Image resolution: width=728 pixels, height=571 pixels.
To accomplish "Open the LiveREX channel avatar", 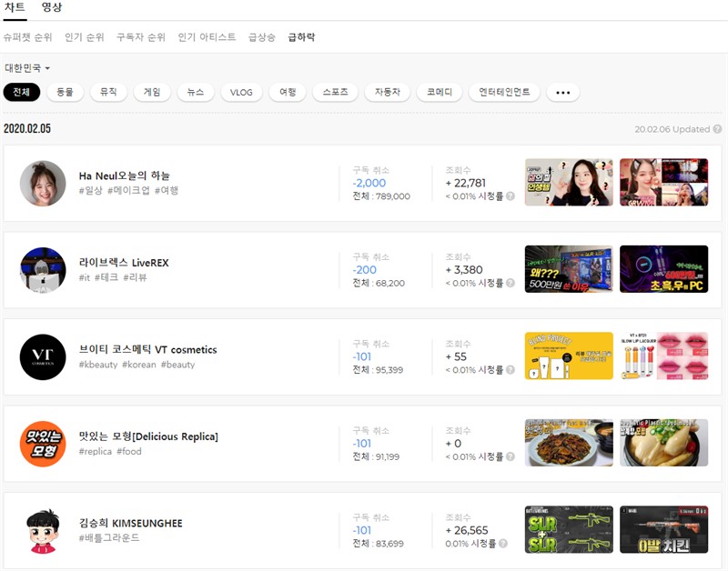I will 43,270.
